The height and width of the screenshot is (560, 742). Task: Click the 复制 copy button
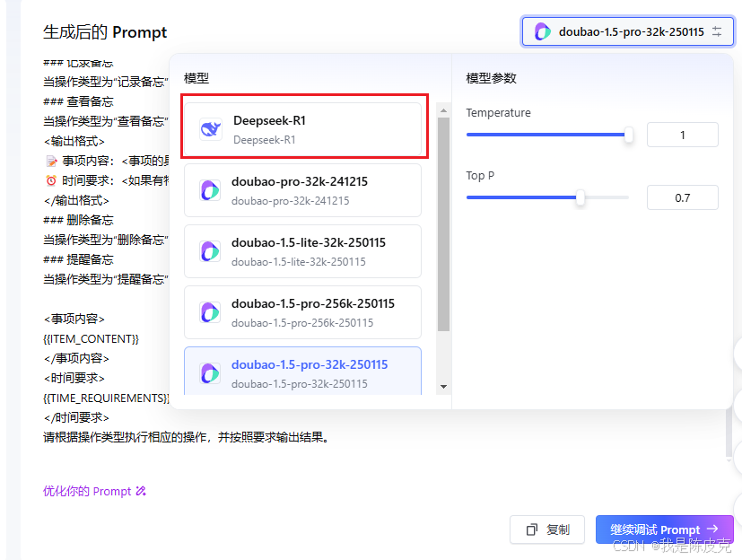click(x=547, y=529)
